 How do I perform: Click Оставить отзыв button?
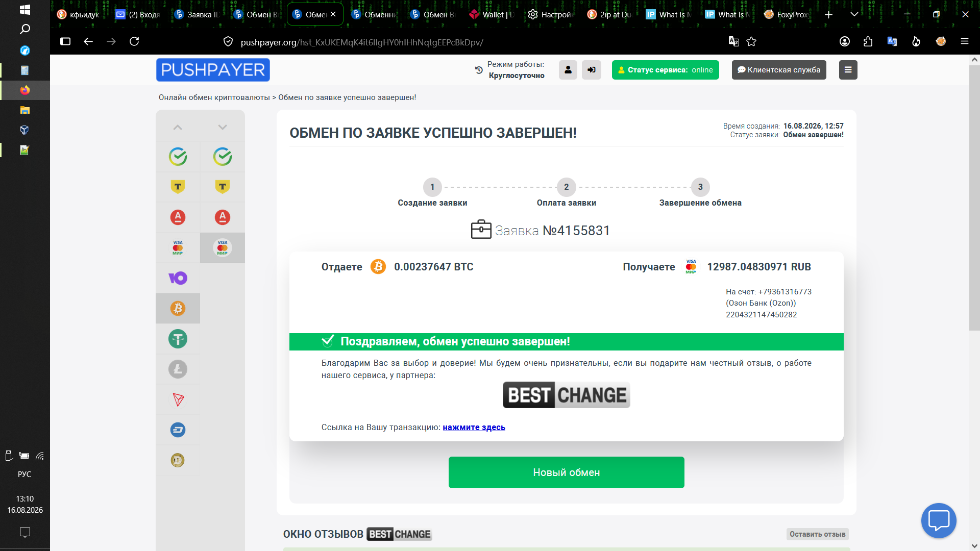tap(817, 534)
